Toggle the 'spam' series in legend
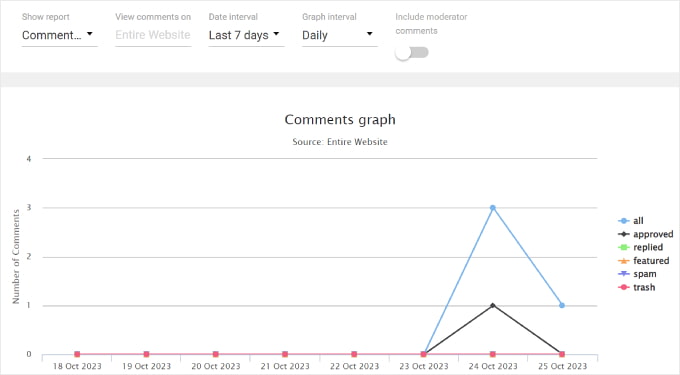This screenshot has width=680, height=375. coord(637,274)
